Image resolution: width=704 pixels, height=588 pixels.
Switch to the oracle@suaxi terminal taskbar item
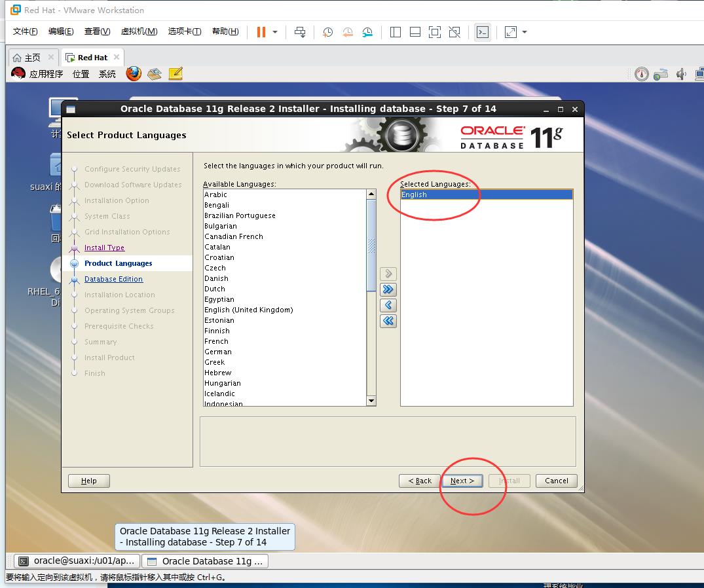pyautogui.click(x=77, y=561)
